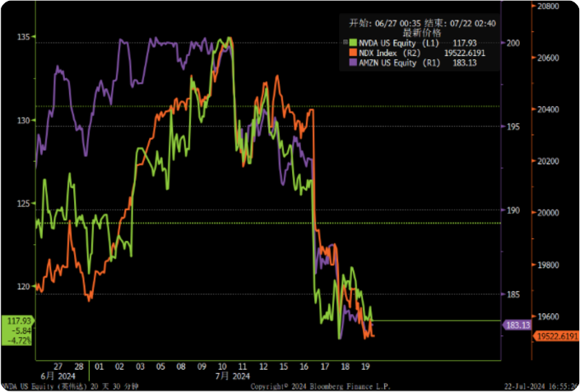580x392 pixels.
Task: Click the 20800 tick on right axis
Action: 548,7
